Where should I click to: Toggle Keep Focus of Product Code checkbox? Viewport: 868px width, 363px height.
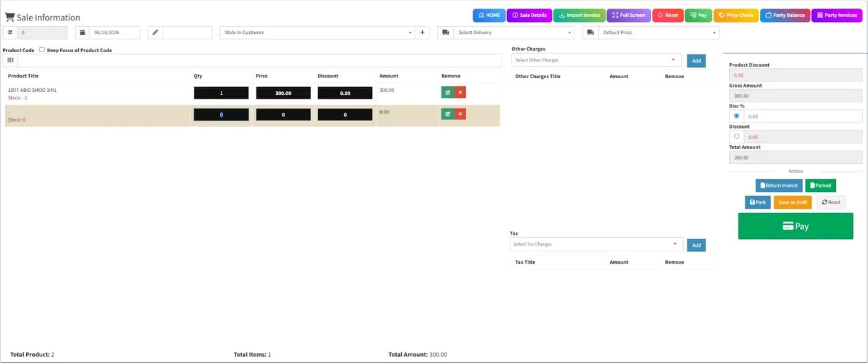(x=42, y=50)
